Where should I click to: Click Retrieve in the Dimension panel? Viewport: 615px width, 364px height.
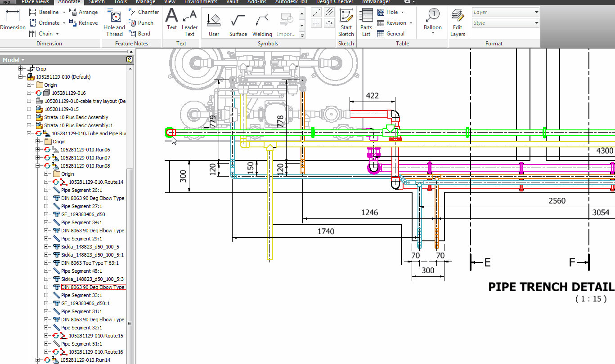click(x=83, y=22)
